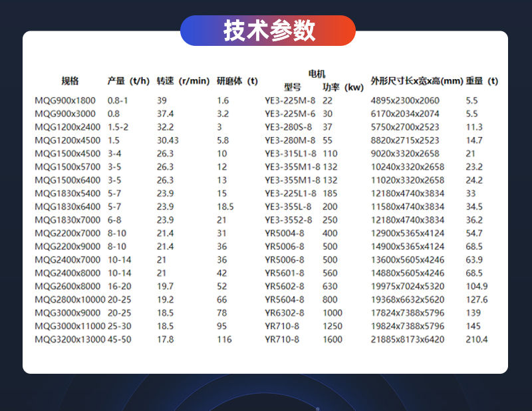Click dimension cell 19975x7024x5320
The height and width of the screenshot is (411, 532).
click(407, 287)
